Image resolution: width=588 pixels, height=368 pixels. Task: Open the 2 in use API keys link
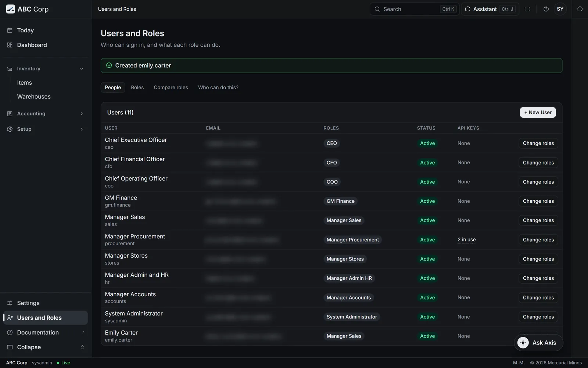tap(466, 240)
